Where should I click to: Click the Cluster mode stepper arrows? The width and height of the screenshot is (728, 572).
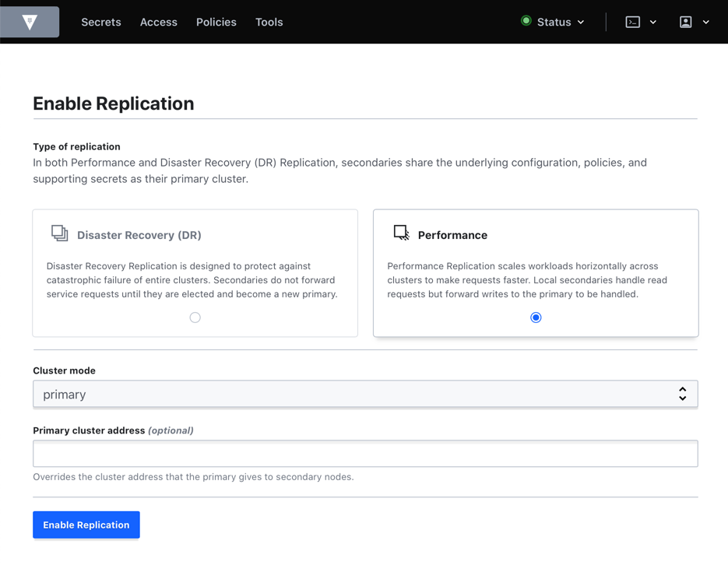click(683, 394)
